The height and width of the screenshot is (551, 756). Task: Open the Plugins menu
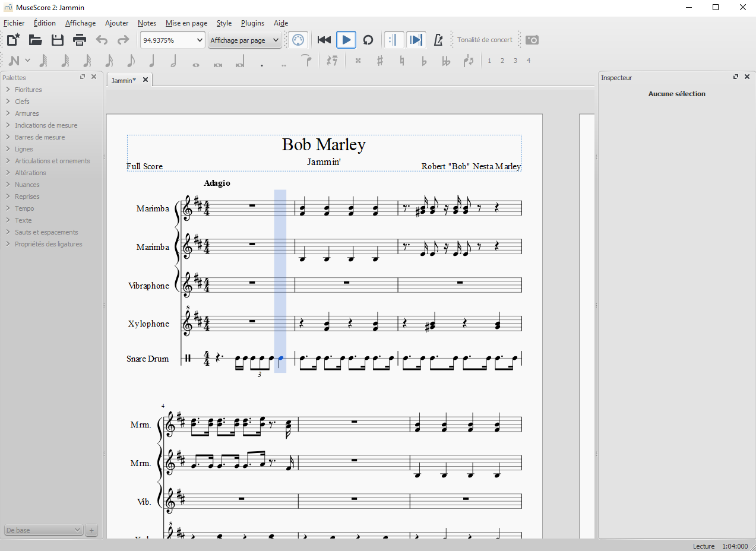pos(252,23)
